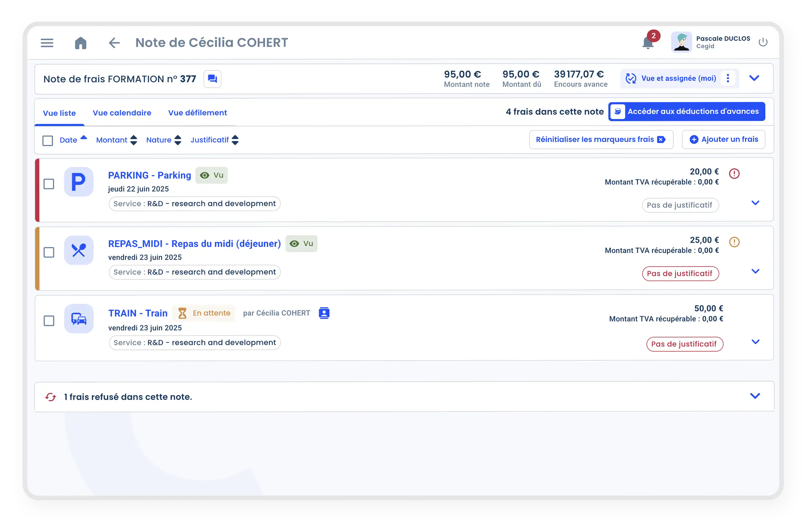This screenshot has height=532, width=807.
Task: Click the back arrow icon
Action: pyautogui.click(x=114, y=43)
